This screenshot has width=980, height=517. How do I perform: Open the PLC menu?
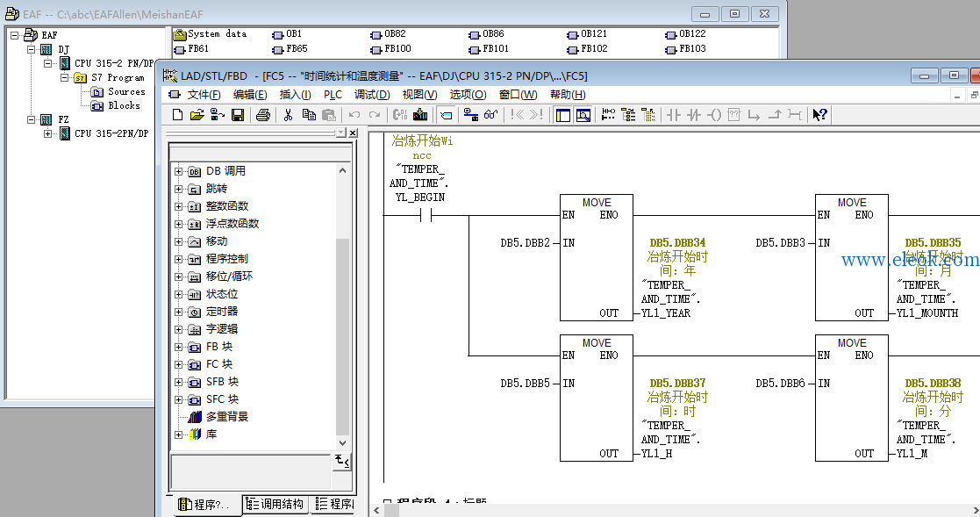(333, 95)
